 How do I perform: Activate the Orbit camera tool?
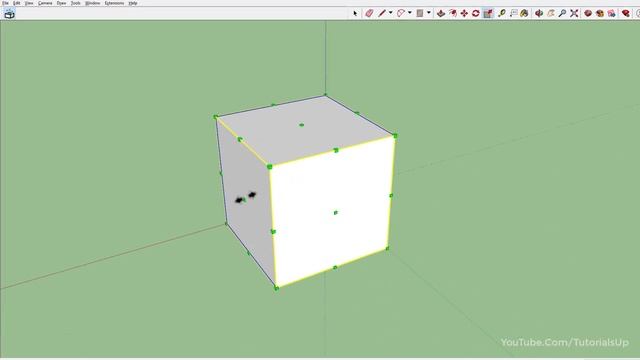pyautogui.click(x=539, y=13)
